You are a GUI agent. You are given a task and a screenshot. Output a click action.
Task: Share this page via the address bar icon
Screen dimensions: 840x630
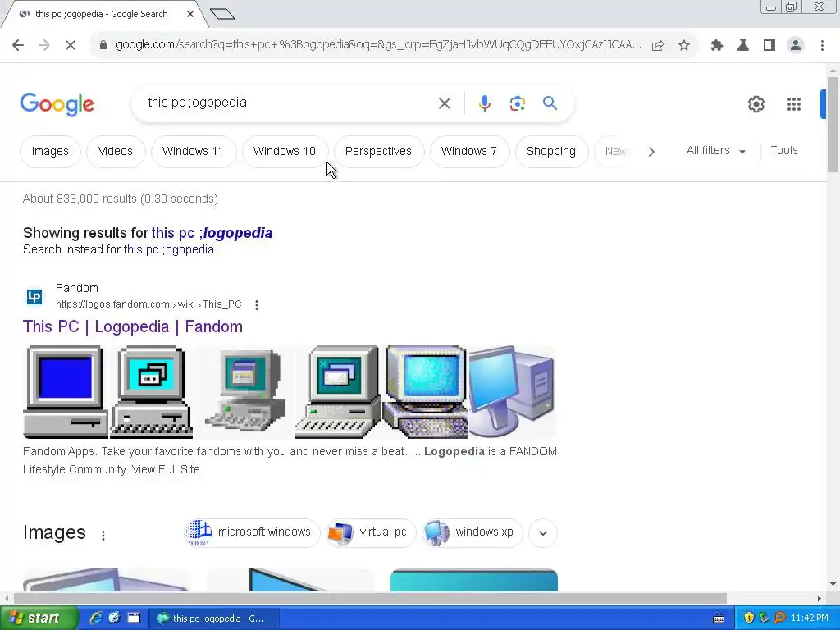(658, 45)
